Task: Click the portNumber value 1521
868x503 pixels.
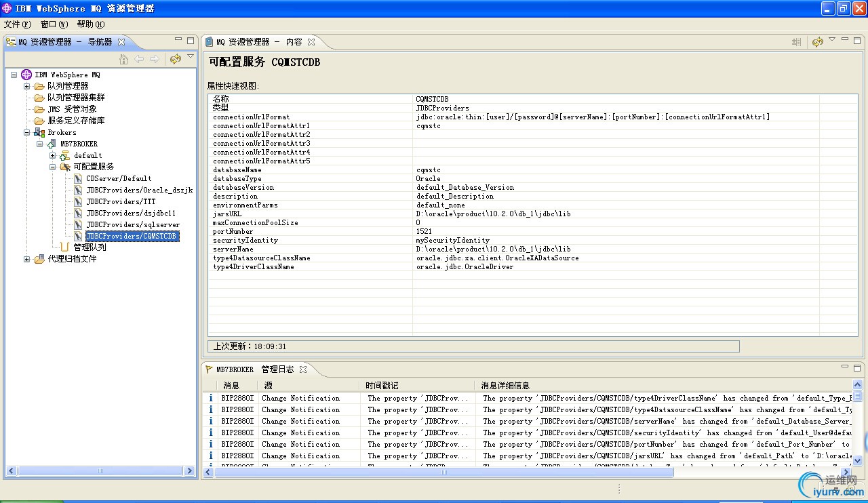Action: (x=424, y=232)
